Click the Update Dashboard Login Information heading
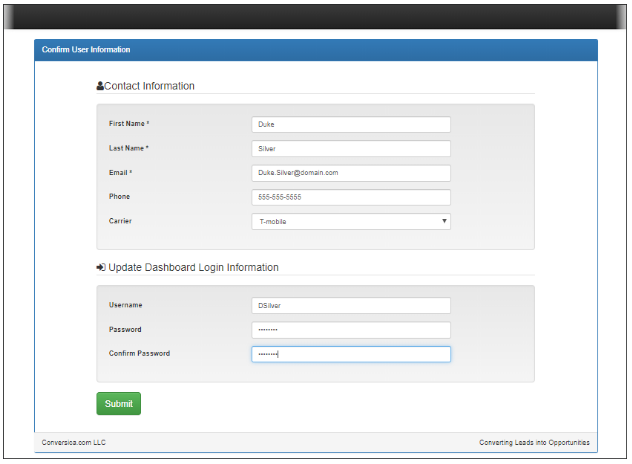 (x=193, y=267)
